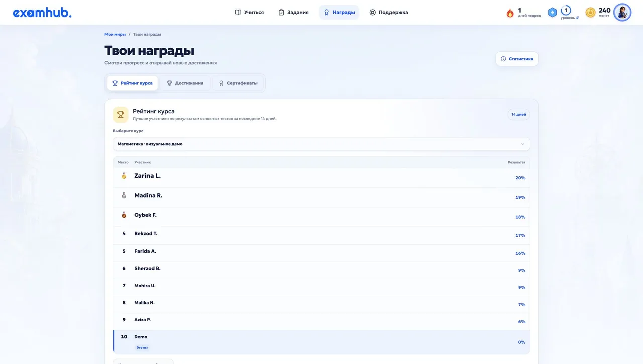
Task: Click the blue hexagon level badge
Action: (552, 13)
